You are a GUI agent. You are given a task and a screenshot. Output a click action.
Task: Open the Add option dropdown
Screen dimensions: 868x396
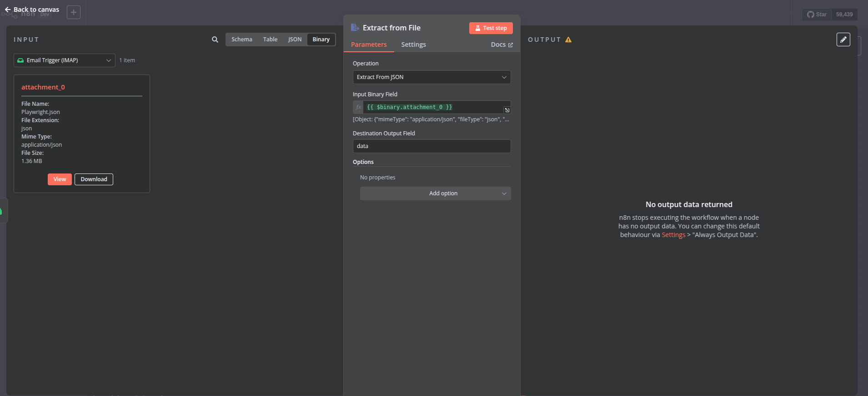coord(435,193)
